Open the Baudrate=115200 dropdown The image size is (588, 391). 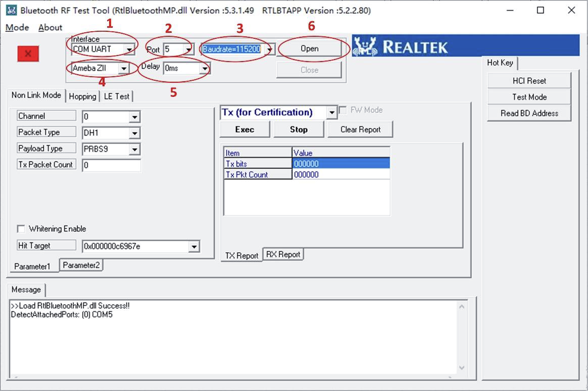pyautogui.click(x=269, y=49)
